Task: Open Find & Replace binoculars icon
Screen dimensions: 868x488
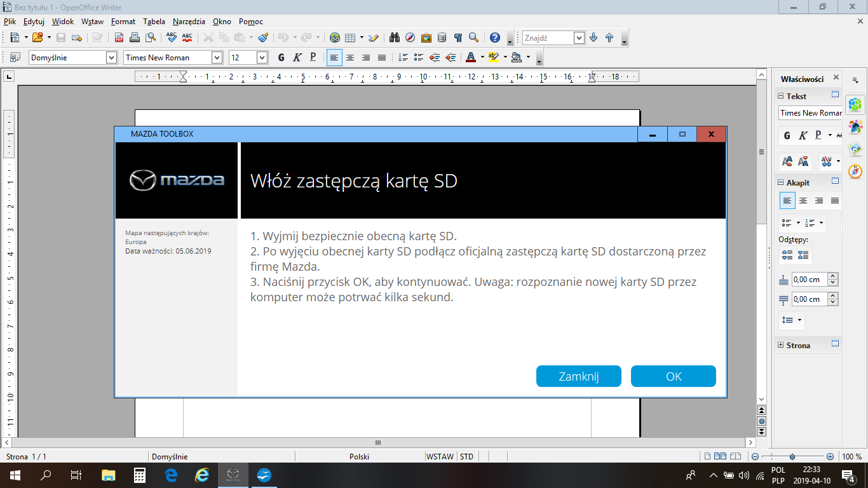Action: pyautogui.click(x=395, y=37)
